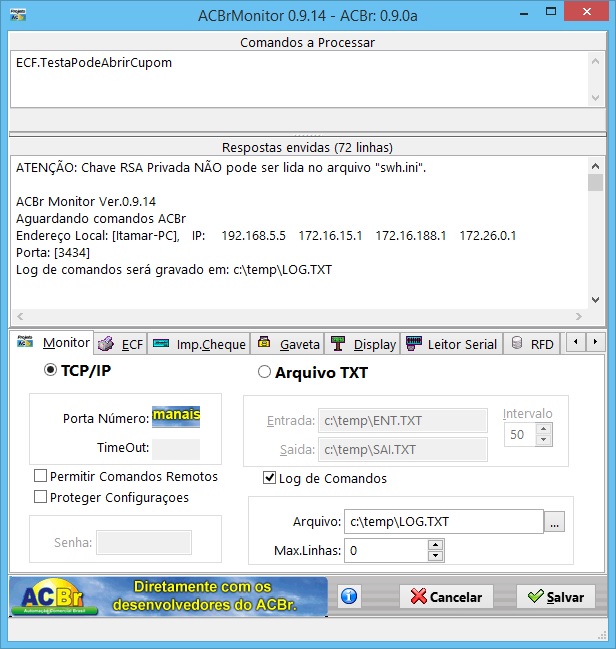
Task: Click the TimeOut input field
Action: tap(176, 449)
